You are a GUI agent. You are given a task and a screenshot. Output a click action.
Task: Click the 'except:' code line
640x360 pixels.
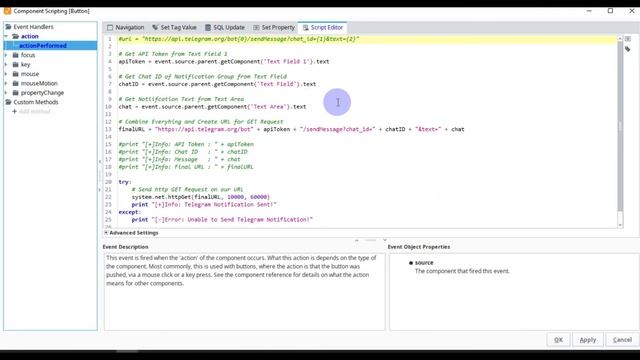pyautogui.click(x=129, y=212)
